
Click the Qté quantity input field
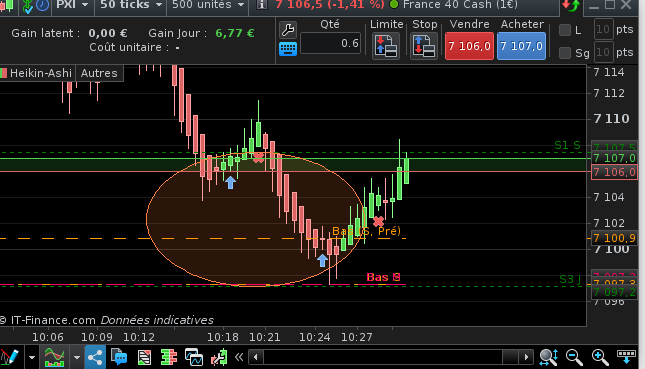click(331, 43)
